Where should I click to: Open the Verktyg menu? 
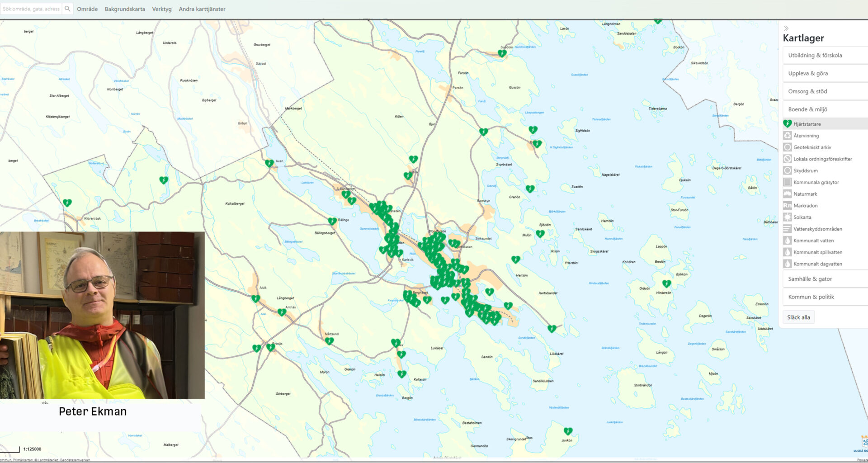[162, 9]
